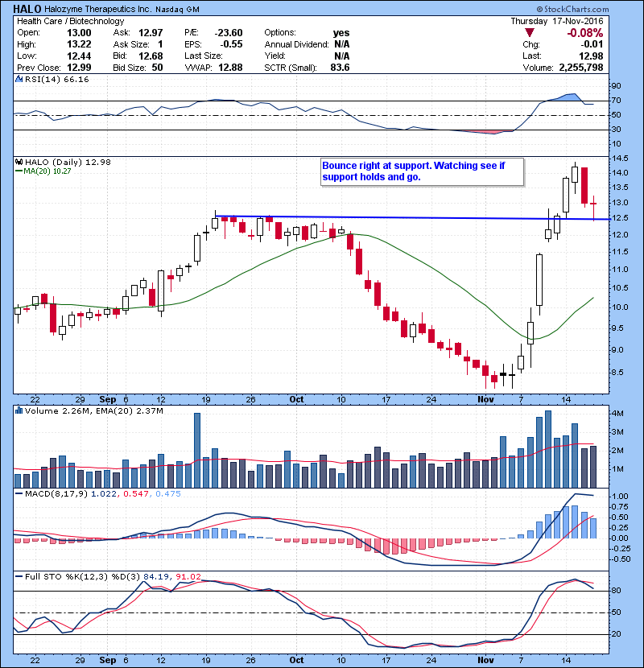
Task: Click the Prev Close value 12.99
Action: (79, 68)
